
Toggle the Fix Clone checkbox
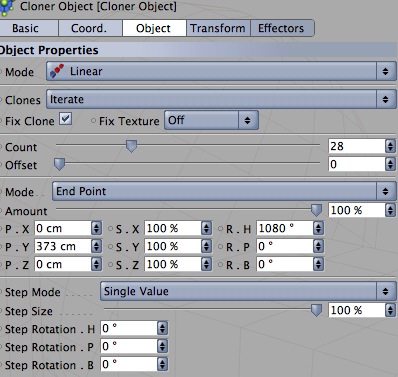point(66,119)
